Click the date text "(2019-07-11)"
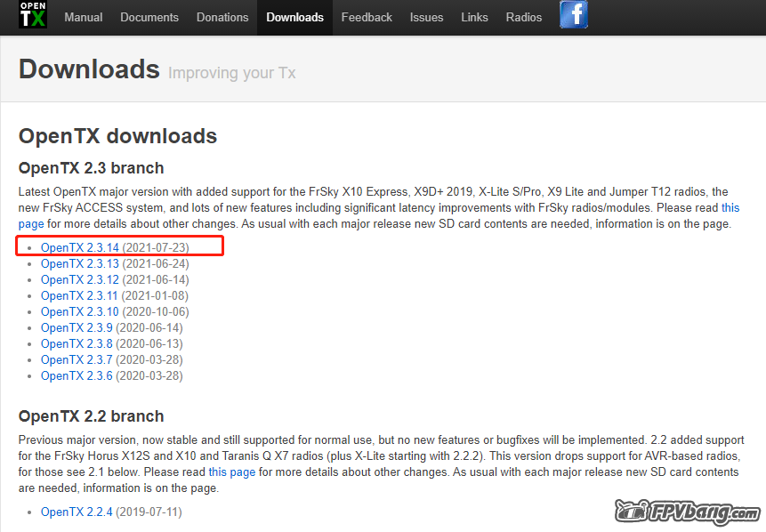This screenshot has width=766, height=532. tap(149, 512)
